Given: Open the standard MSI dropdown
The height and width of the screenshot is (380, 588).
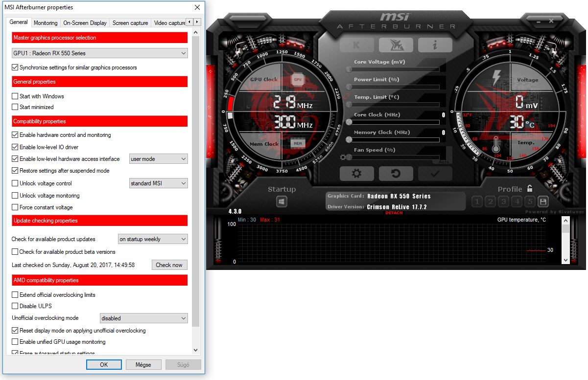Looking at the screenshot, I should click(x=159, y=183).
